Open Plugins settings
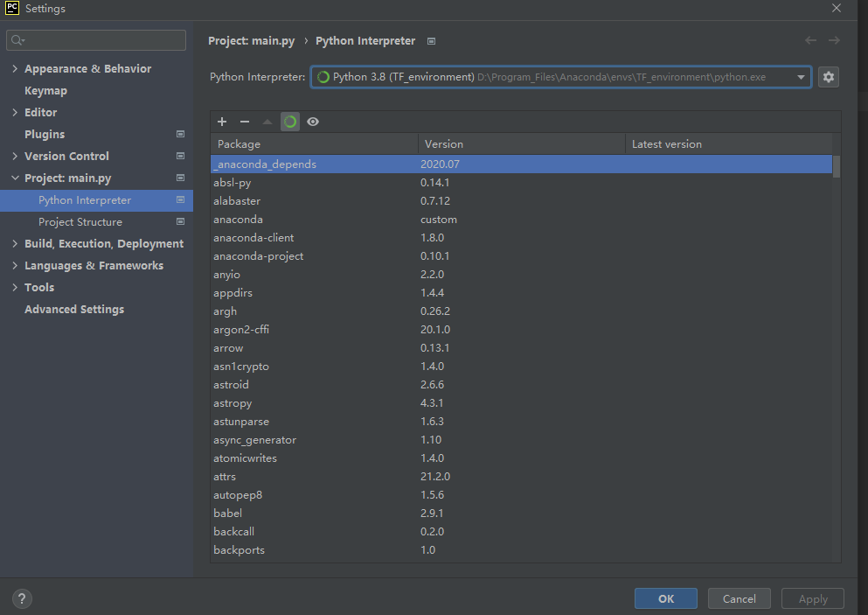Screen dimensions: 868x615 coord(45,135)
